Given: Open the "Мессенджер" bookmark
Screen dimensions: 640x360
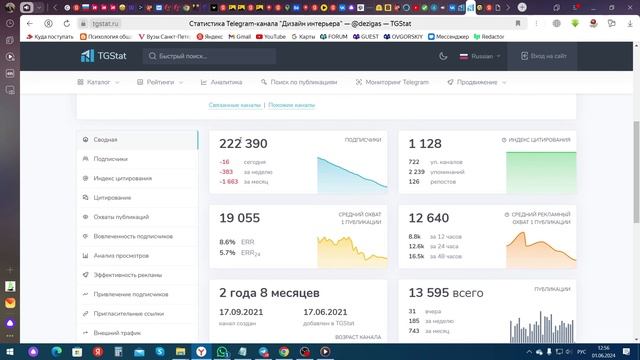Looking at the screenshot, I should click(x=448, y=37).
